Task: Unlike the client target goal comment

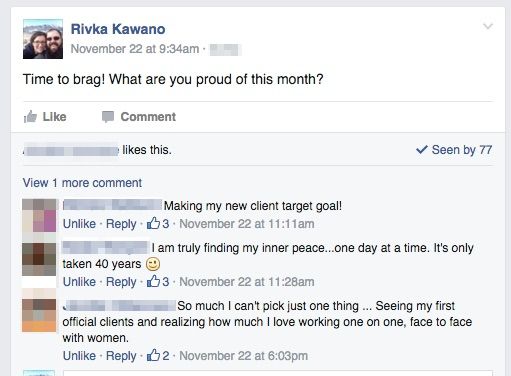Action: point(79,224)
